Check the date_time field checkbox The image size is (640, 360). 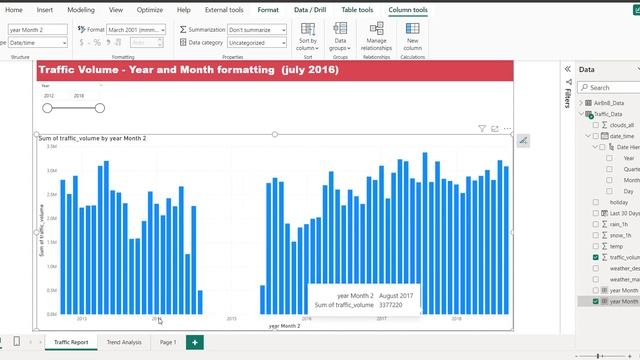tap(596, 136)
